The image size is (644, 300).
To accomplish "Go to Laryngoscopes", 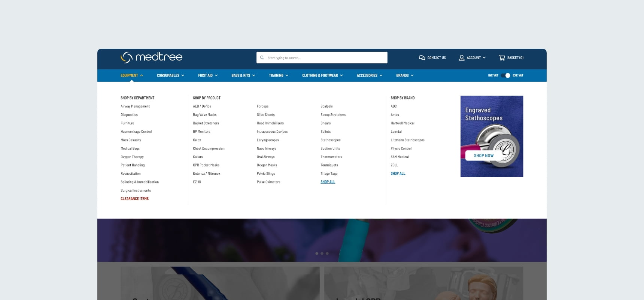I will 268,140.
